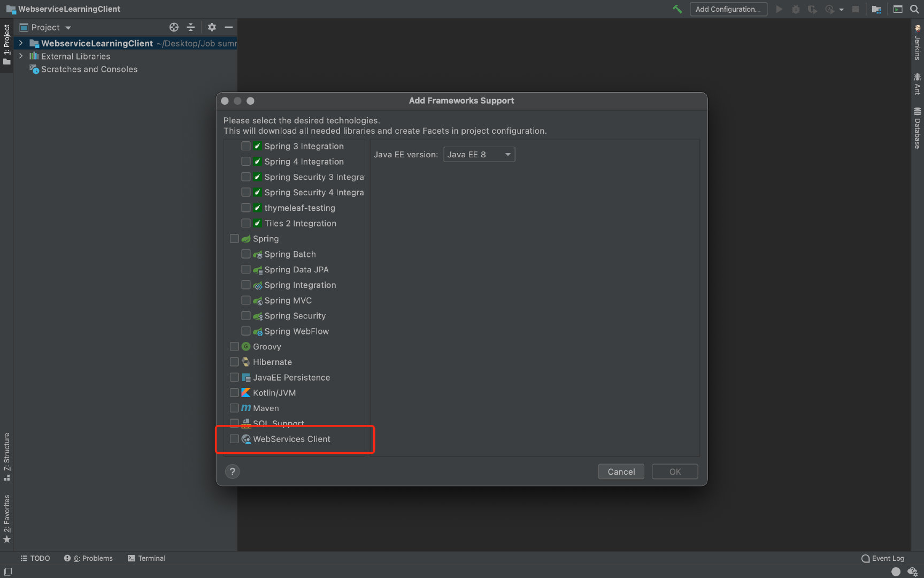Viewport: 924px width, 578px height.
Task: Click the OK button
Action: coord(675,471)
